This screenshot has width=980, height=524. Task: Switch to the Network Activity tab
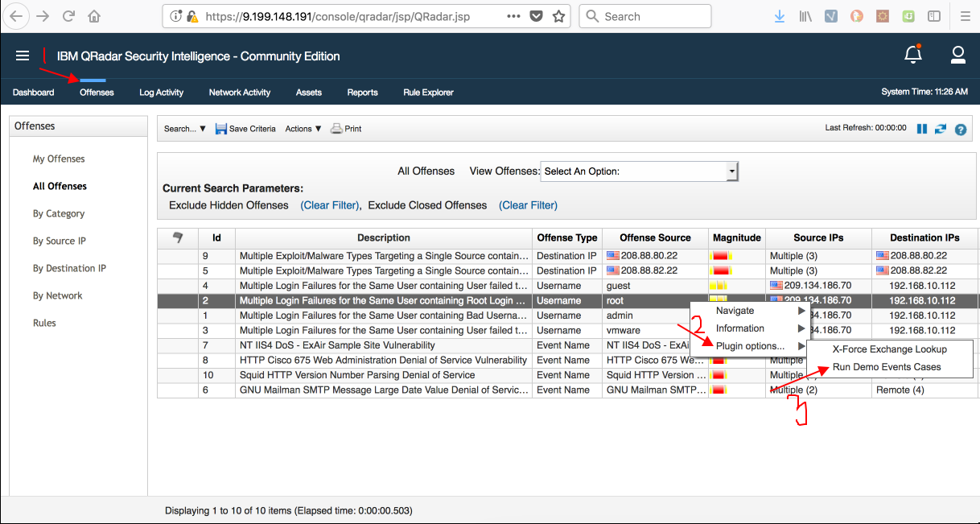tap(239, 92)
